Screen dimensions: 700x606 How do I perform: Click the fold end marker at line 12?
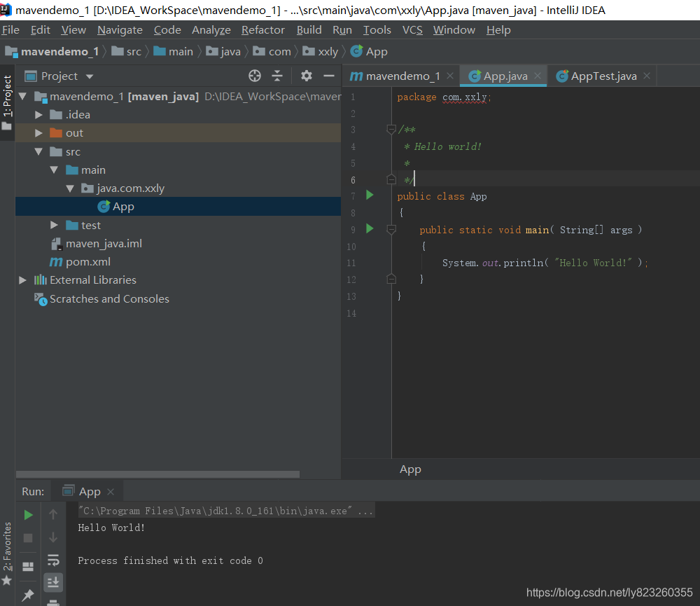coord(391,280)
